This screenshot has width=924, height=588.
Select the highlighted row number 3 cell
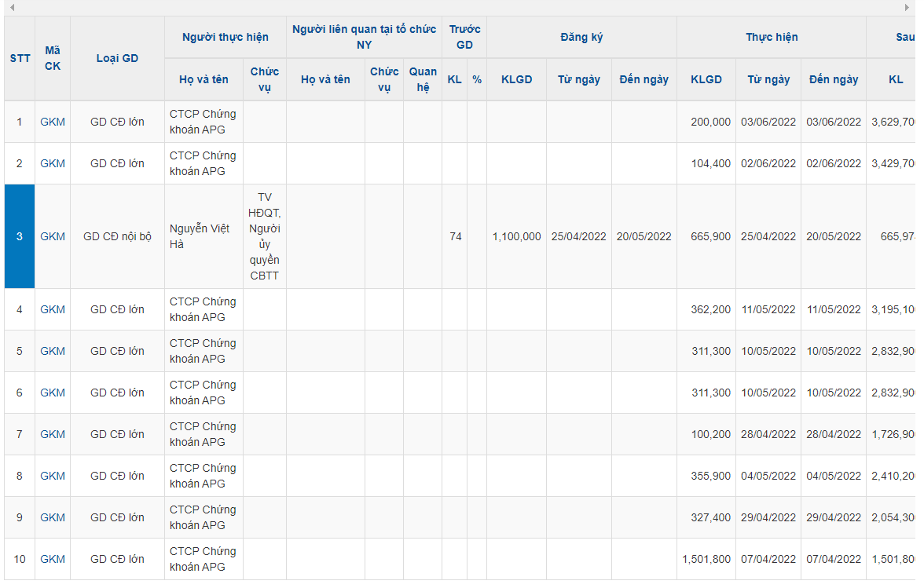pos(20,236)
